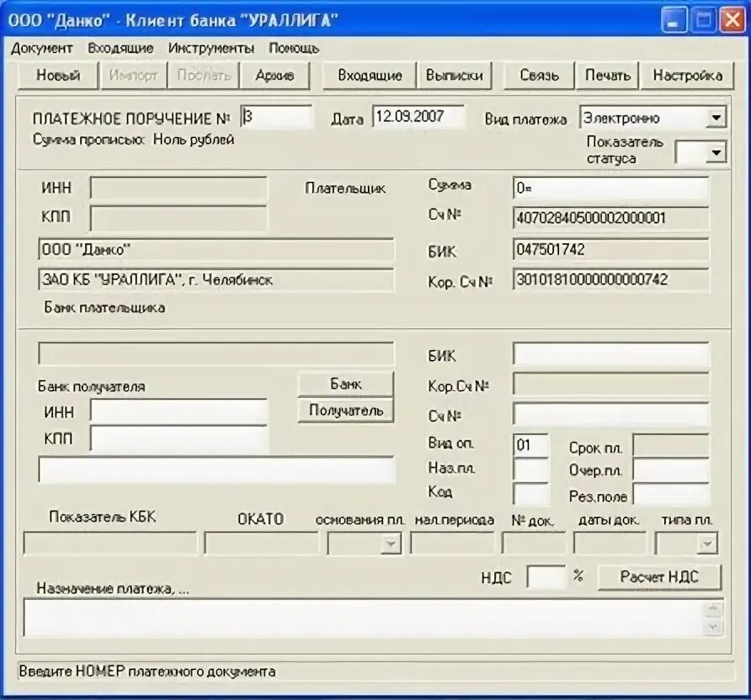751x700 pixels.
Task: Click the recipient Сч № field
Action: pos(610,414)
